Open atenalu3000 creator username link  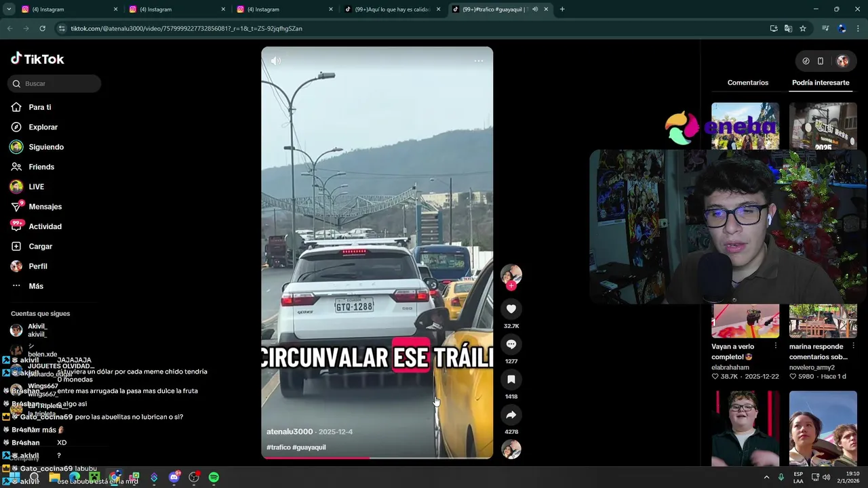point(290,432)
